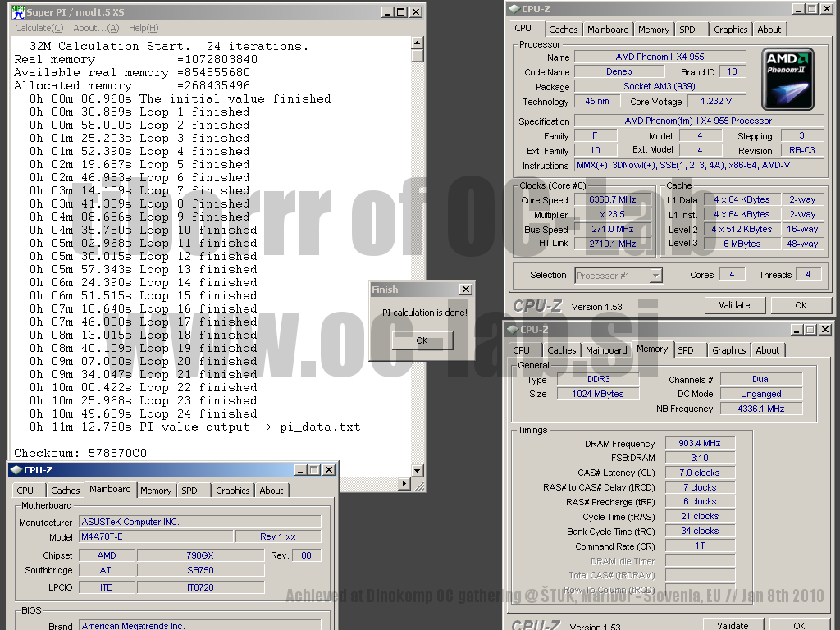Viewport: 840px width, 630px height.
Task: Click the M4A78T-E motherboard model field
Action: [157, 536]
